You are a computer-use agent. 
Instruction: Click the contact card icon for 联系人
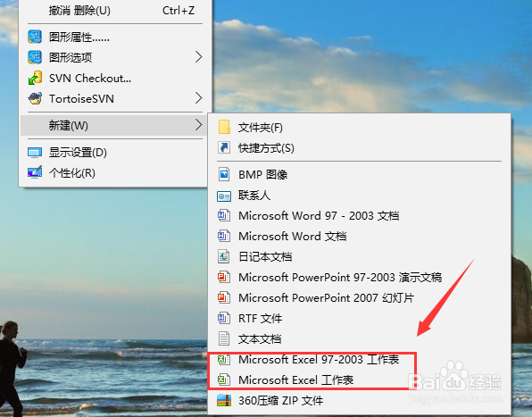click(x=224, y=196)
